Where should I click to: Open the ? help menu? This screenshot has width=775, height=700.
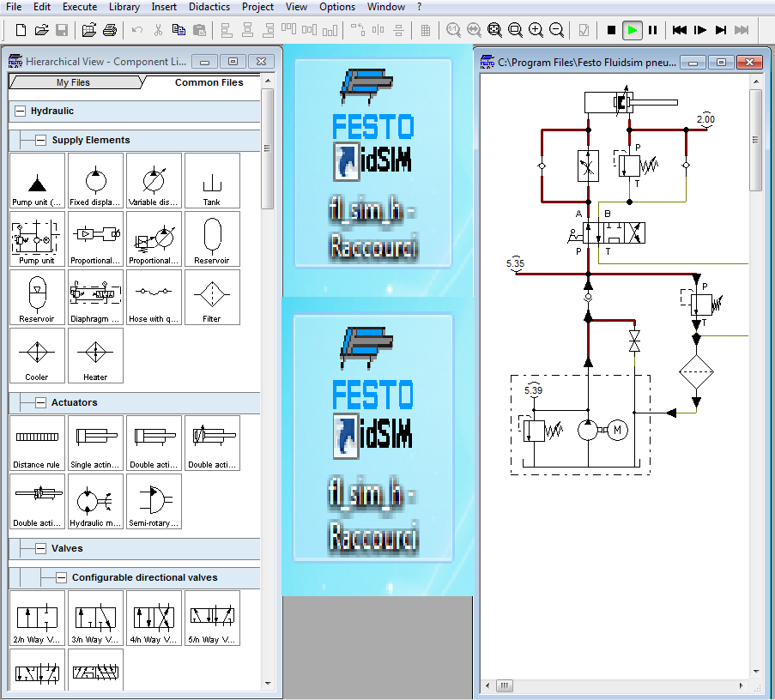point(419,7)
